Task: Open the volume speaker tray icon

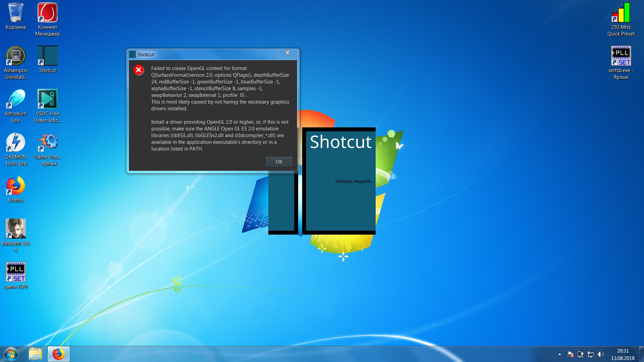Action: pyautogui.click(x=600, y=354)
